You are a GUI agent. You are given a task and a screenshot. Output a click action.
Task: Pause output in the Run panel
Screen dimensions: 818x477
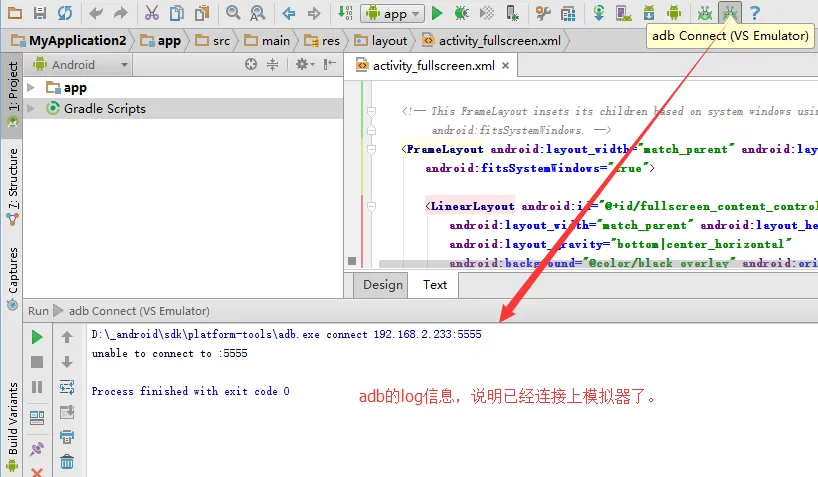tap(37, 387)
